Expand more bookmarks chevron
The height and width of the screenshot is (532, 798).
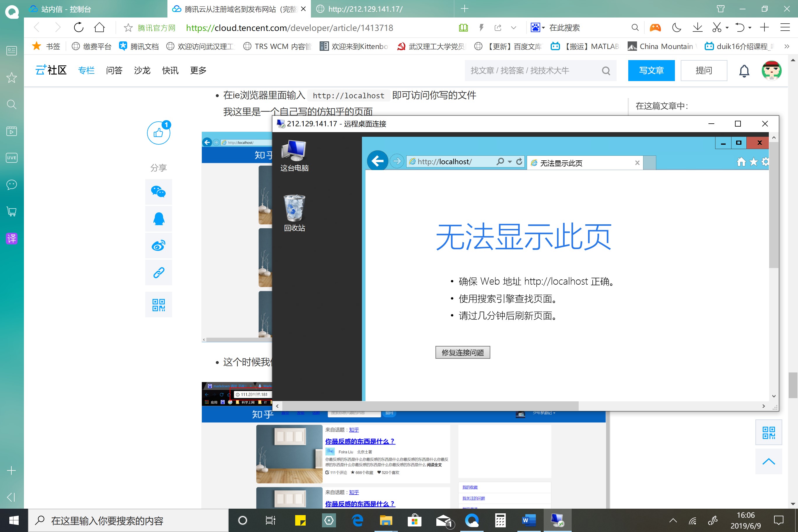pyautogui.click(x=787, y=46)
